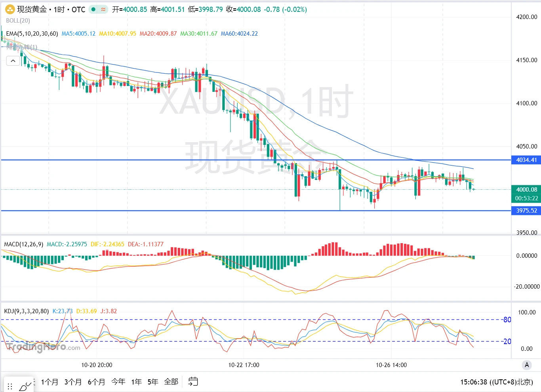Set the time range to 3个月
The height and width of the screenshot is (392, 541).
click(x=73, y=382)
